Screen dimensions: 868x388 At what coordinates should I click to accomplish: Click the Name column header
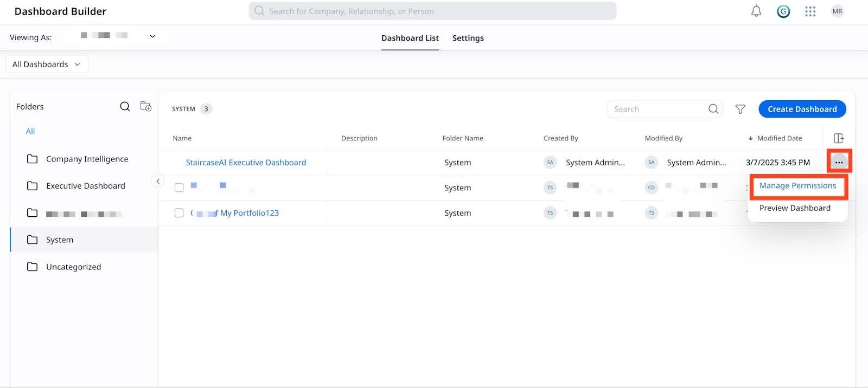(x=182, y=138)
